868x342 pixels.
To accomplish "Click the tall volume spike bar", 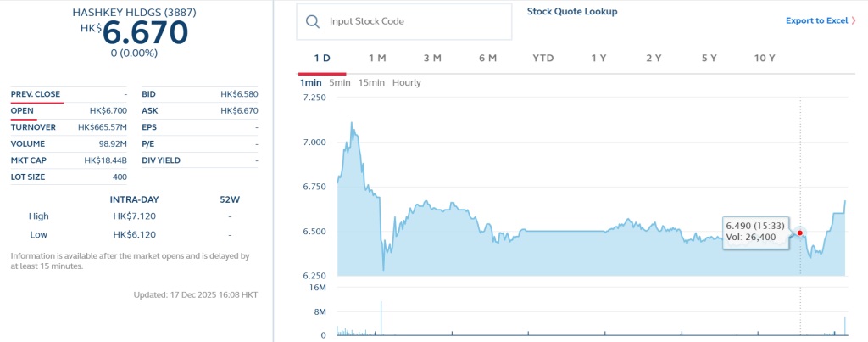I will (381, 318).
